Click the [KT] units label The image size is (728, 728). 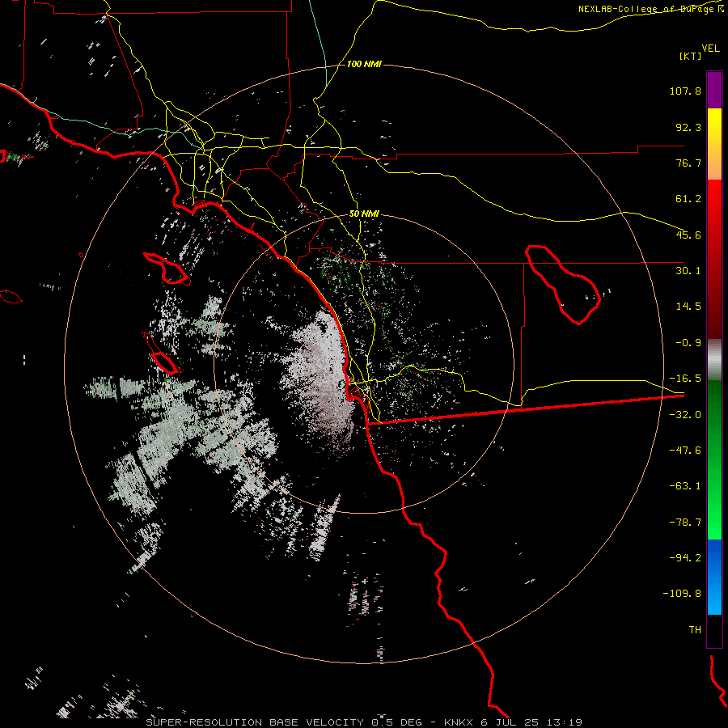click(691, 56)
